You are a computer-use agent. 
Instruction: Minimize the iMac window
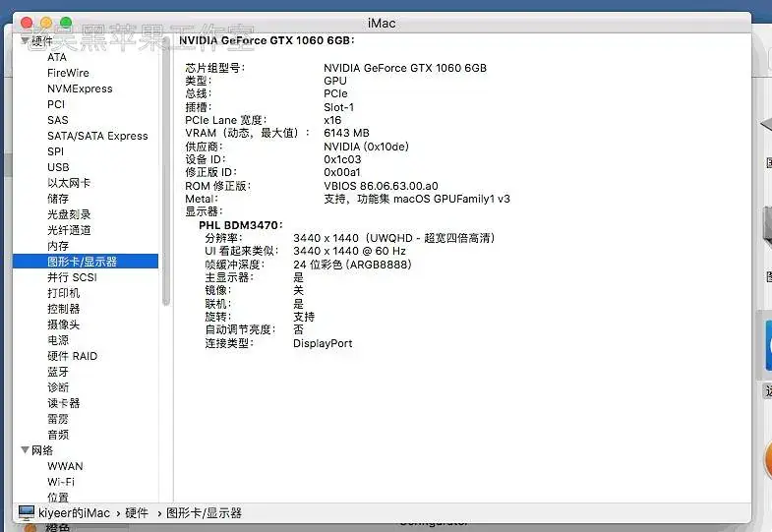pyautogui.click(x=46, y=23)
